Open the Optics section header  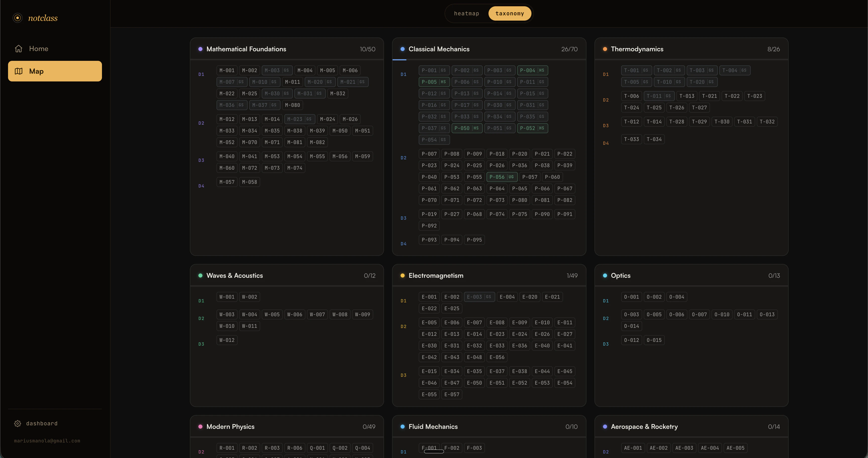(x=620, y=275)
